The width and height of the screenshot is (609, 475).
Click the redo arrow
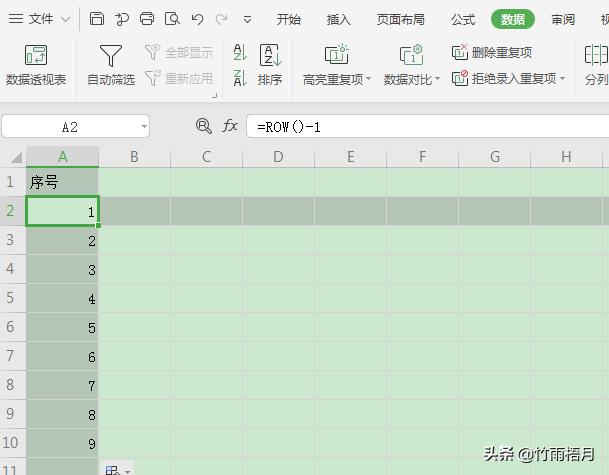tap(221, 19)
